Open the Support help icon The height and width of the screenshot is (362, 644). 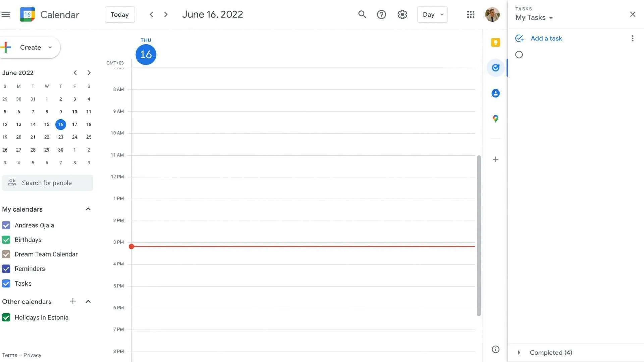[x=381, y=14]
